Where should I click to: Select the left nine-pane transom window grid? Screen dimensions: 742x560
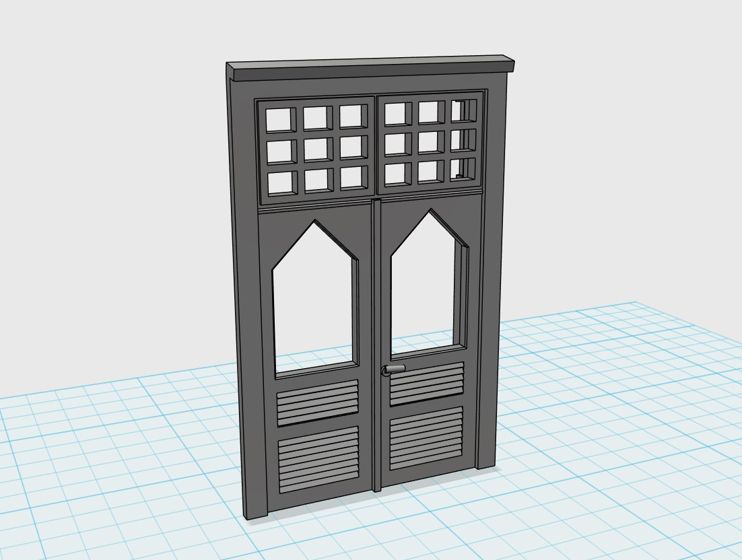coord(316,149)
